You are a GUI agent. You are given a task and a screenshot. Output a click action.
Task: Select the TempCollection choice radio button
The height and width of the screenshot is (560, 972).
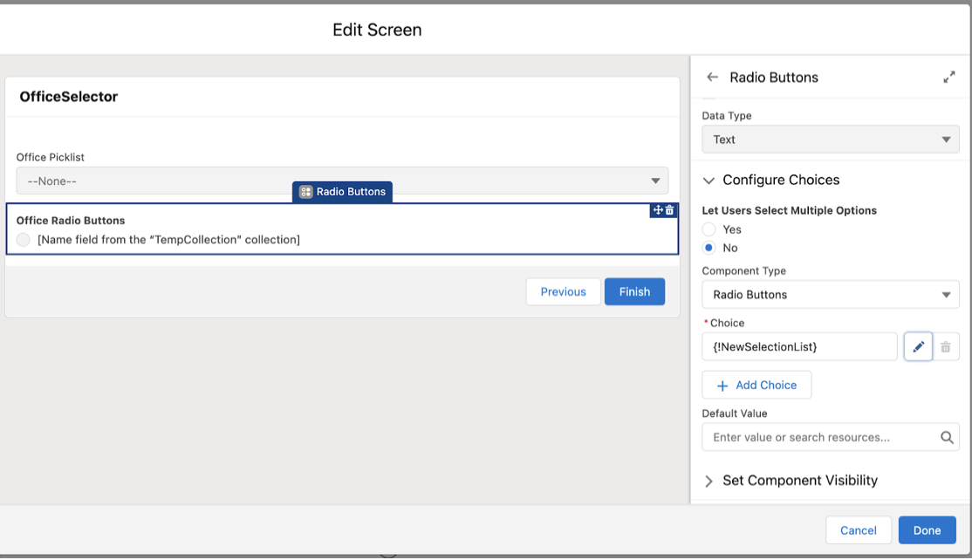click(x=22, y=239)
